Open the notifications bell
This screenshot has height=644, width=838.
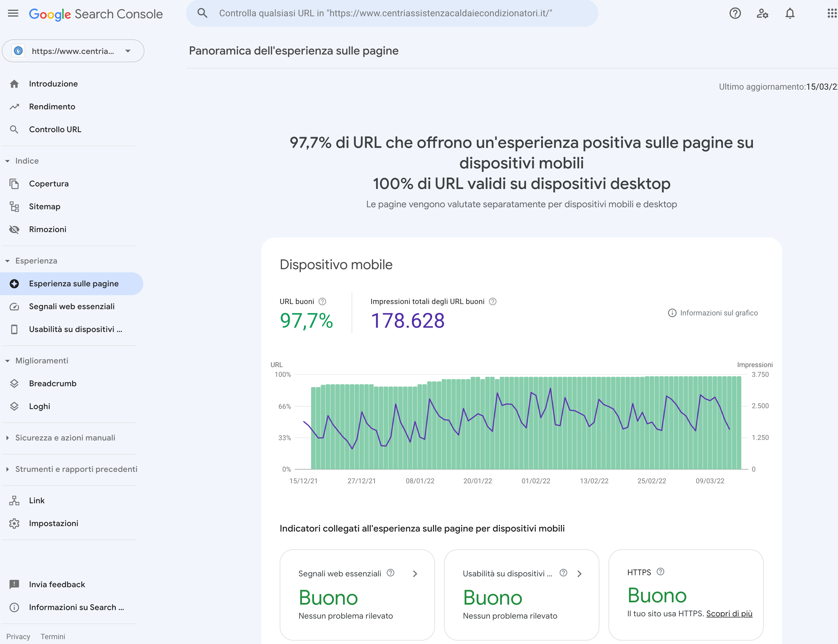tap(790, 13)
